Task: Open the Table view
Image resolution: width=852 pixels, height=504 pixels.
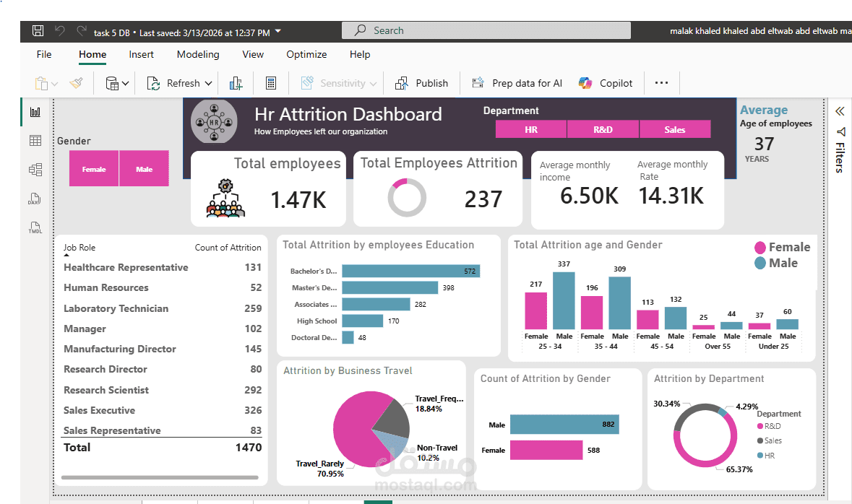Action: click(x=34, y=140)
